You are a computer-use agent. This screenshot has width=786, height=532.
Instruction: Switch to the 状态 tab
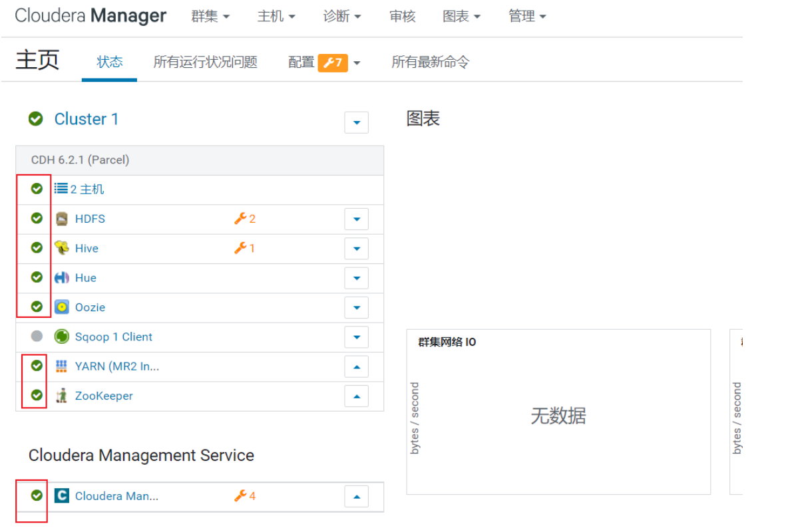(109, 62)
